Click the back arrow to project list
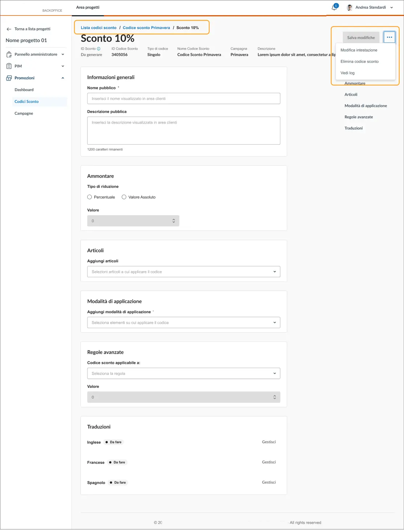 pos(9,29)
